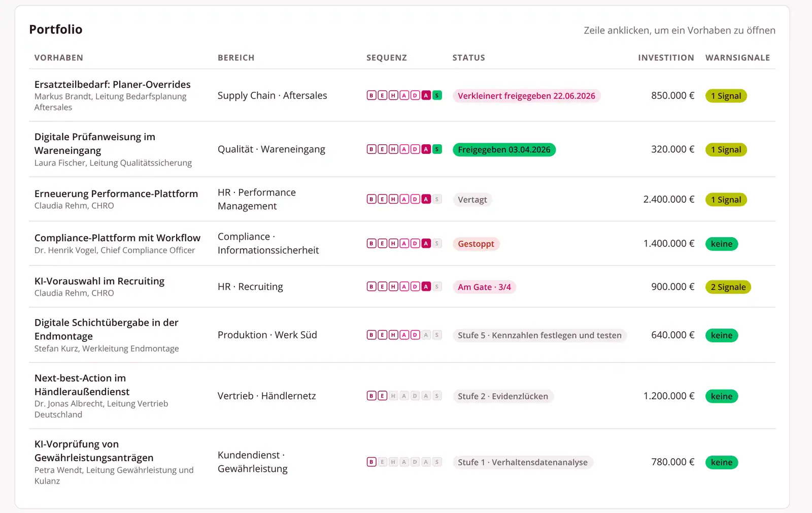Image resolution: width=812 pixels, height=513 pixels.
Task: Select the H step in Digitale Prüfanweisung row
Action: click(393, 149)
